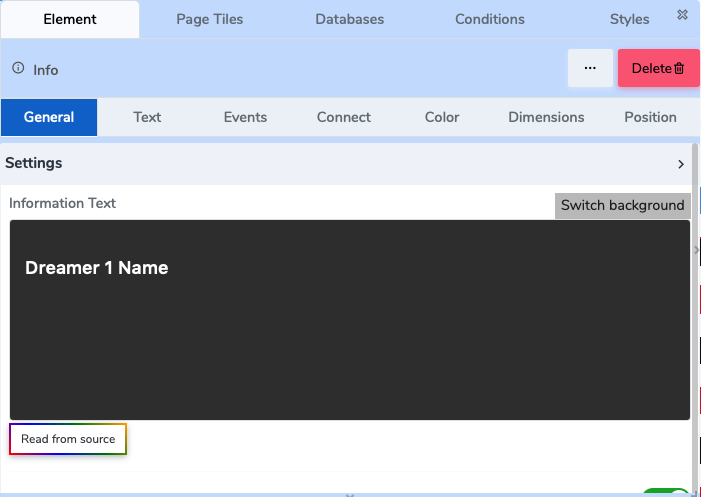Select the Styles tab
The width and height of the screenshot is (701, 497).
(x=629, y=19)
